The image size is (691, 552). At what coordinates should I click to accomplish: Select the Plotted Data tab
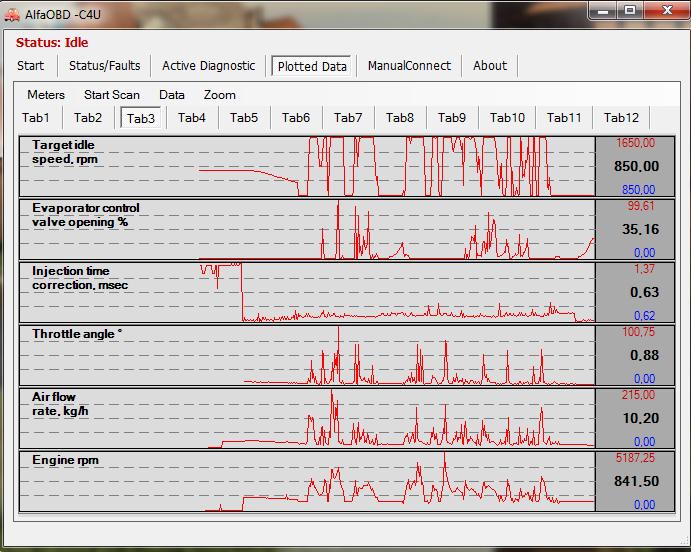point(312,67)
